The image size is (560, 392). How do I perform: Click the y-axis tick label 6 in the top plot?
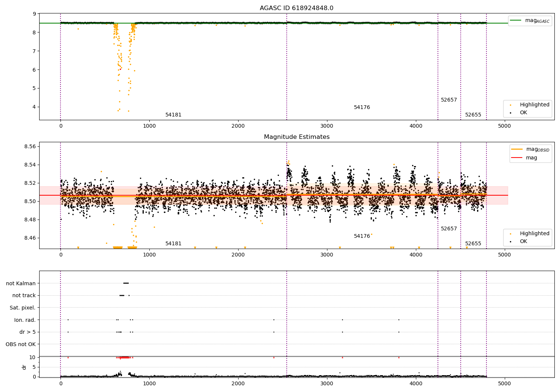point(34,70)
